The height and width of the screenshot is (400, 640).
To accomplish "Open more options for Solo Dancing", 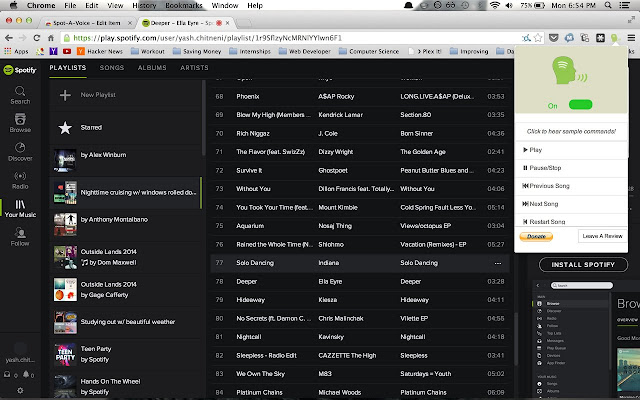I will [498, 263].
